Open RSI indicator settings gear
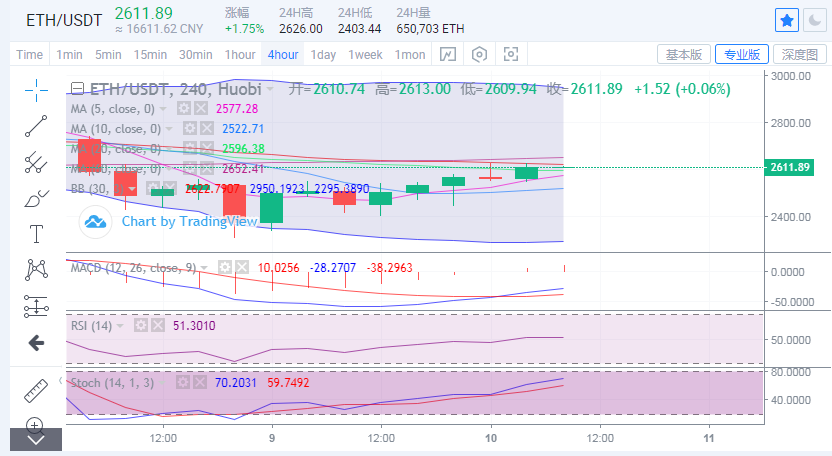The height and width of the screenshot is (456, 832). click(141, 325)
